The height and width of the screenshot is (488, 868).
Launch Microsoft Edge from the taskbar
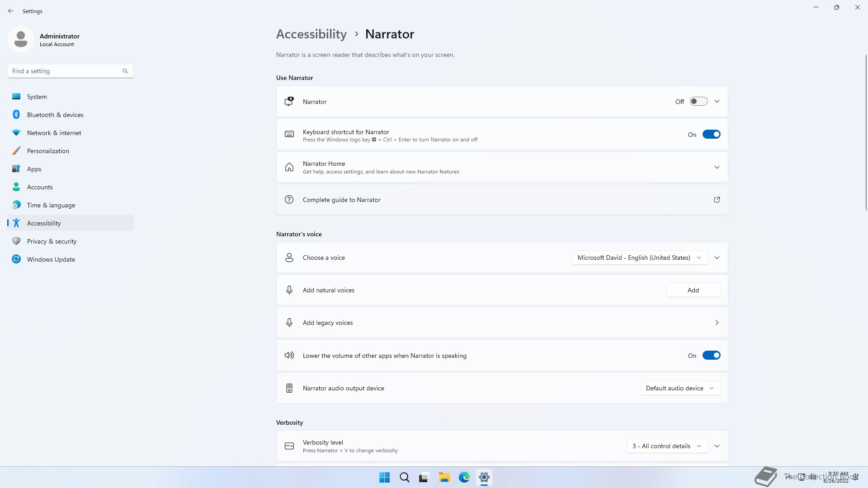[464, 478]
